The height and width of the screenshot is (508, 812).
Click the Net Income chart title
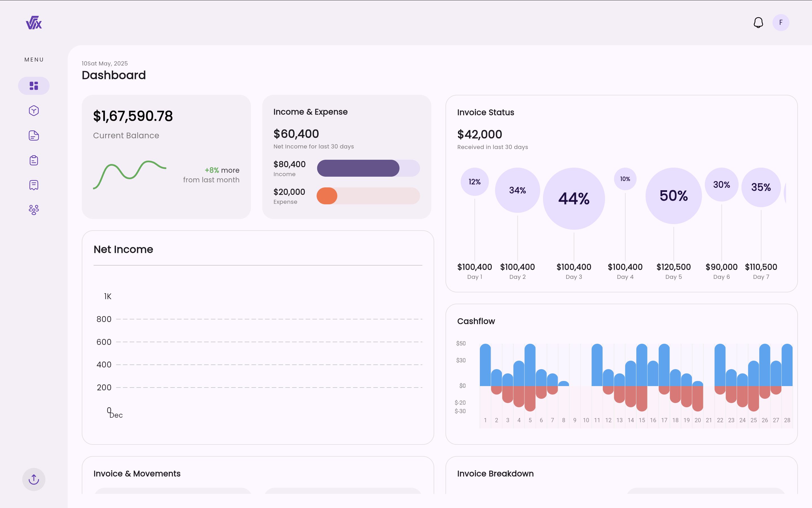pyautogui.click(x=123, y=249)
